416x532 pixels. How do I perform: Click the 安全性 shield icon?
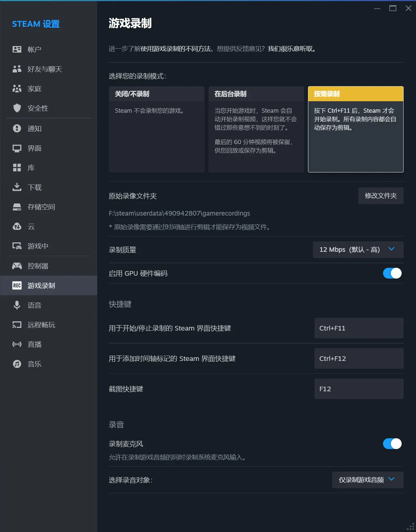pos(17,108)
